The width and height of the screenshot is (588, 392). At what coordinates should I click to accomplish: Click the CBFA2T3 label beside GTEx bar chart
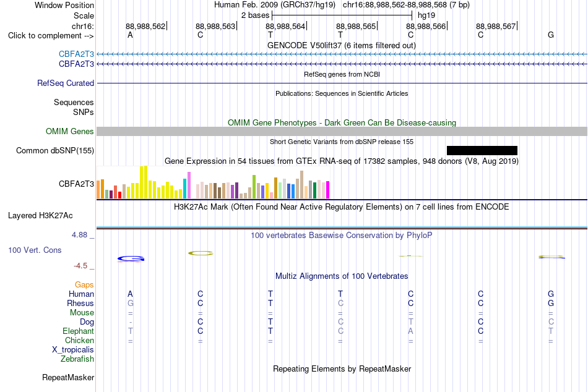tap(76, 184)
